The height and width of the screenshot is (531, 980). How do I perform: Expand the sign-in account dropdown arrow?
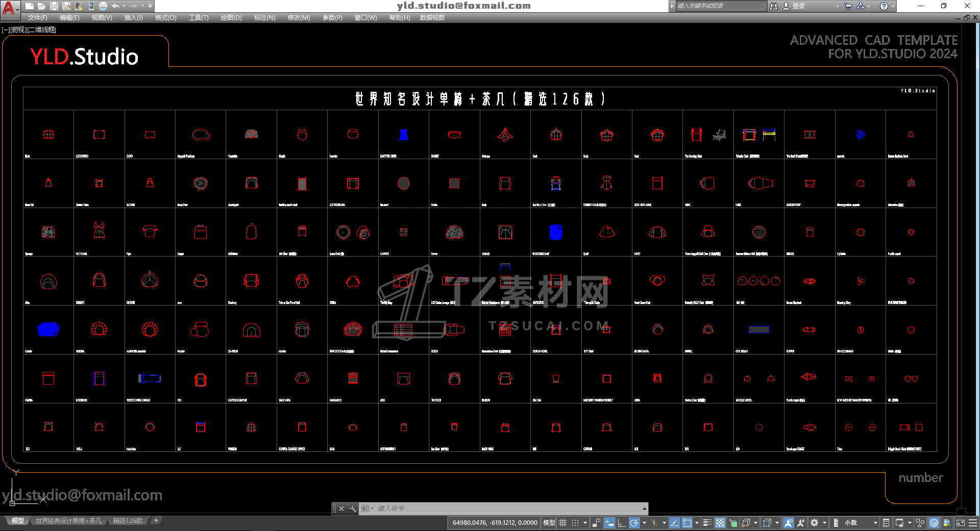[x=837, y=6]
